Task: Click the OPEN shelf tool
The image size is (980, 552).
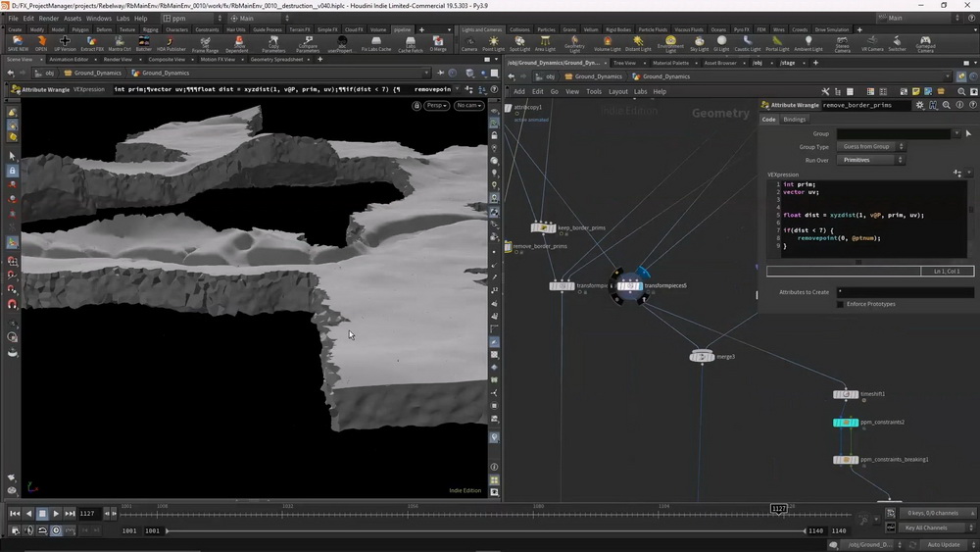Action: (x=41, y=43)
